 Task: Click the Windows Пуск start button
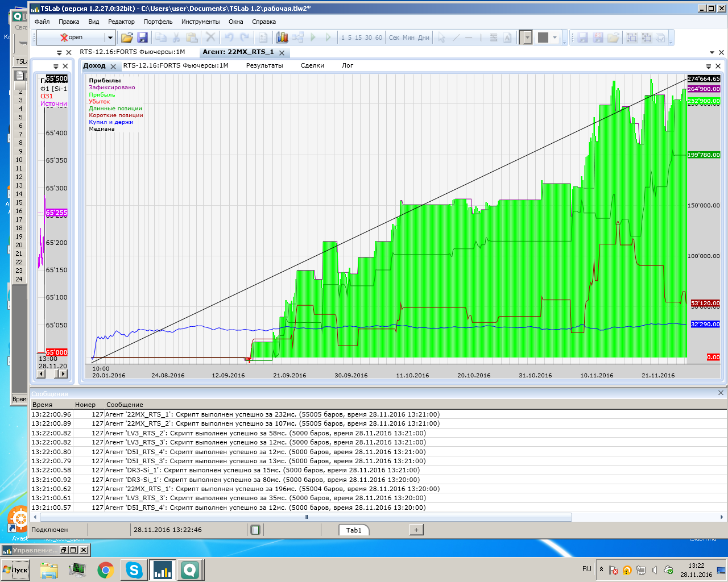[x=16, y=569]
